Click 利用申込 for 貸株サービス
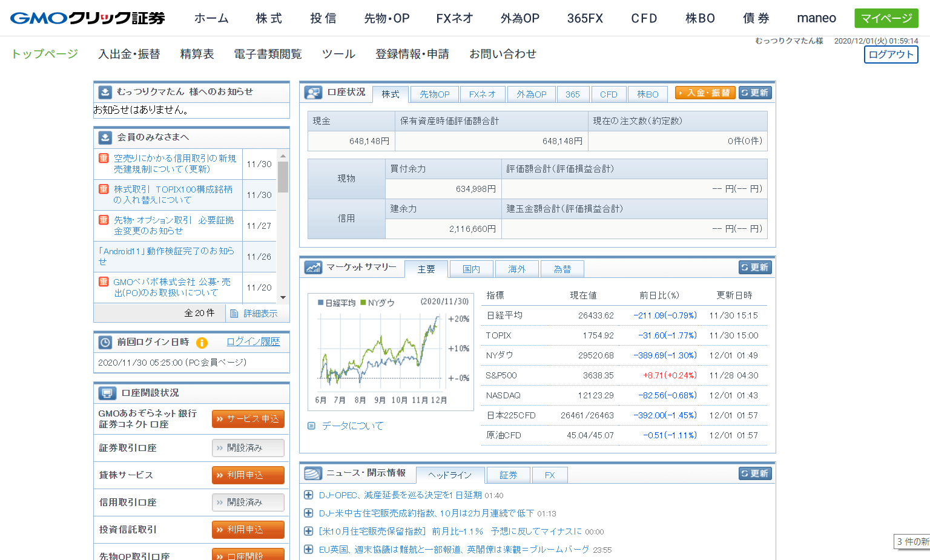Screen dimensions: 930x560 pyautogui.click(x=248, y=475)
